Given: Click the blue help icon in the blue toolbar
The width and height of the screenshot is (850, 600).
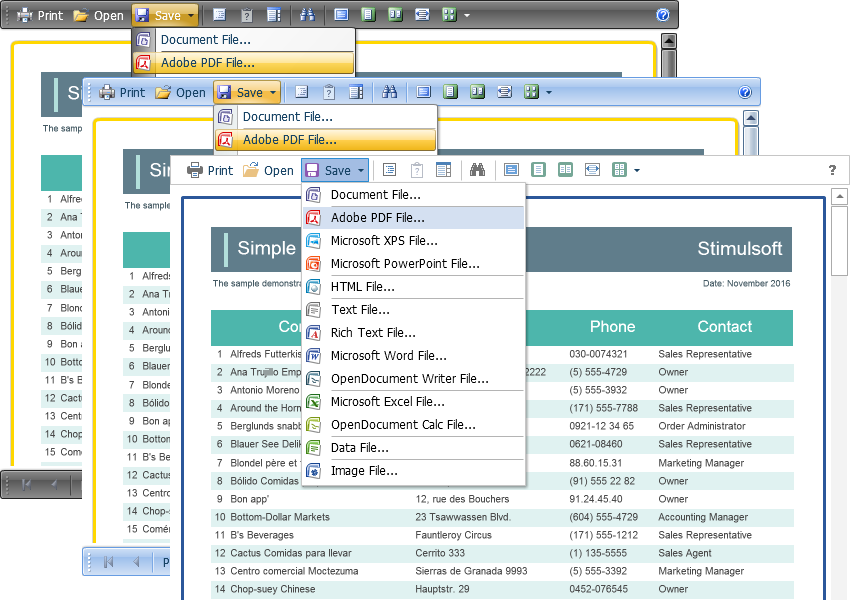Looking at the screenshot, I should click(x=744, y=92).
